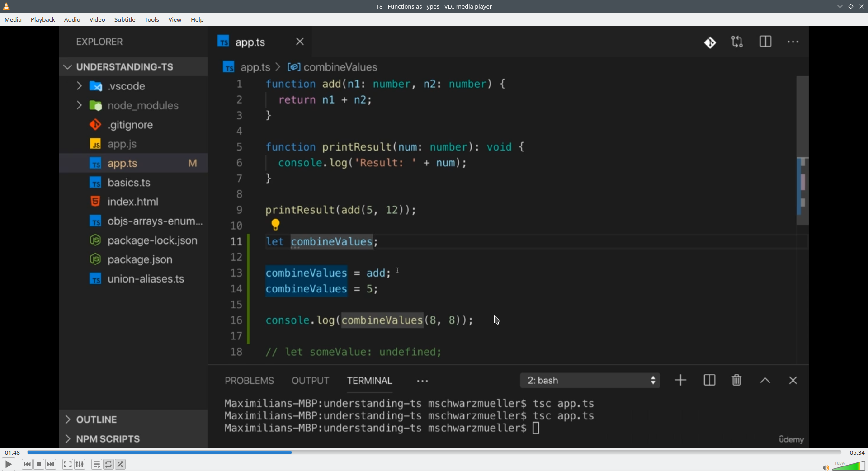868x471 pixels.
Task: Expand the OUTLINE section
Action: [x=133, y=419]
